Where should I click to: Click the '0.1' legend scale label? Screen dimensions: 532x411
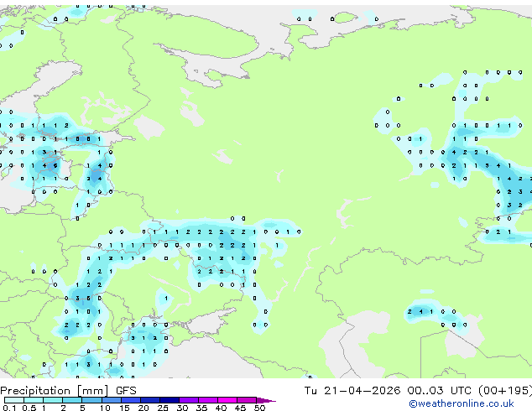pyautogui.click(x=9, y=408)
